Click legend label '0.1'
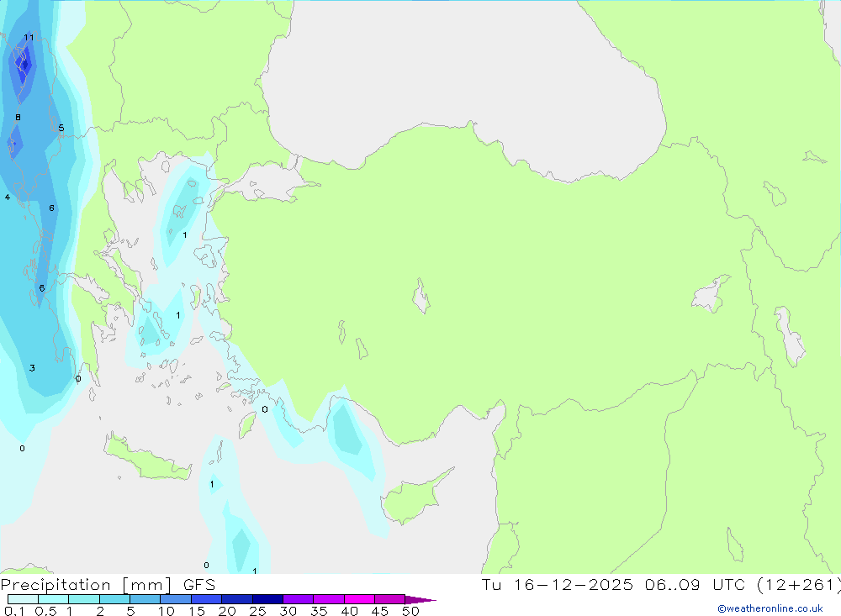The height and width of the screenshot is (616, 841). 14,611
